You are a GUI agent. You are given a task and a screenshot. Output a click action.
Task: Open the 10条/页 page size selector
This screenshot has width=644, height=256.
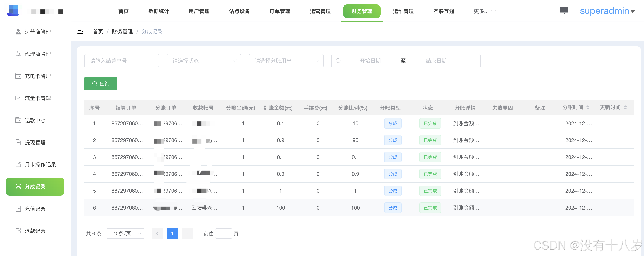click(x=126, y=234)
